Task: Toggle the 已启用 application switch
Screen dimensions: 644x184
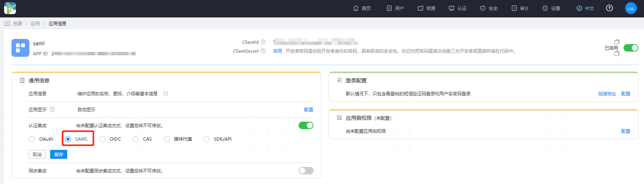Action: tap(631, 48)
